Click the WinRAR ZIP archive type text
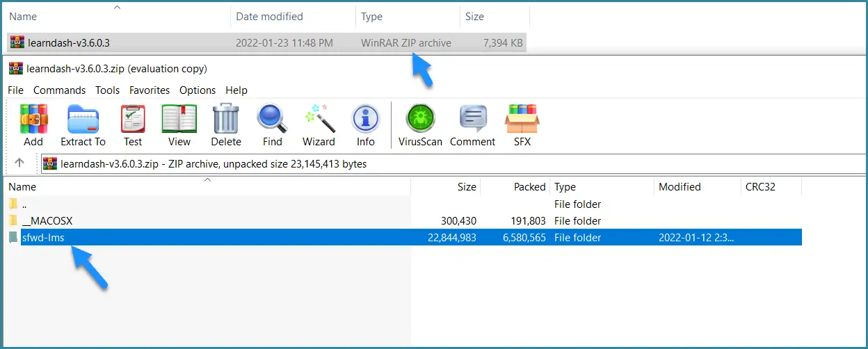 tap(406, 43)
